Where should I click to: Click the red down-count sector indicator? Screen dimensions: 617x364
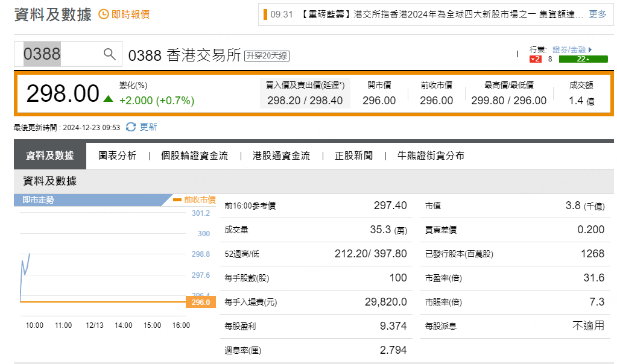pos(536,59)
